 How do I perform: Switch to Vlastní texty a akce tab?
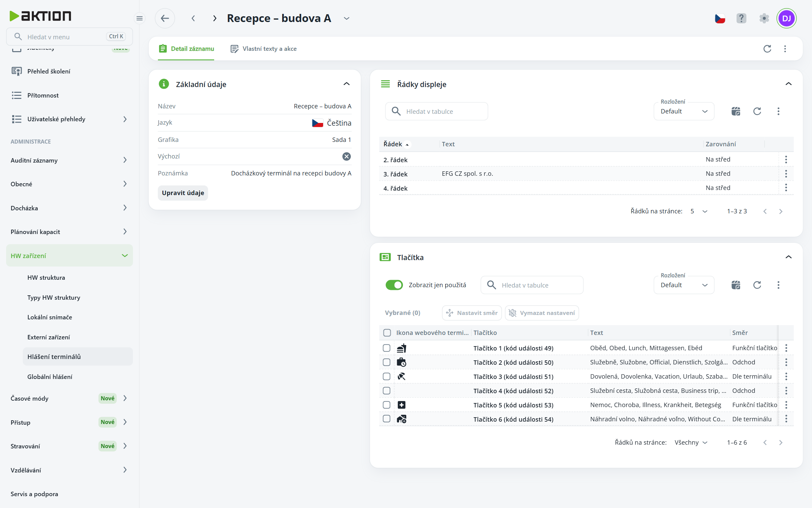(x=264, y=49)
